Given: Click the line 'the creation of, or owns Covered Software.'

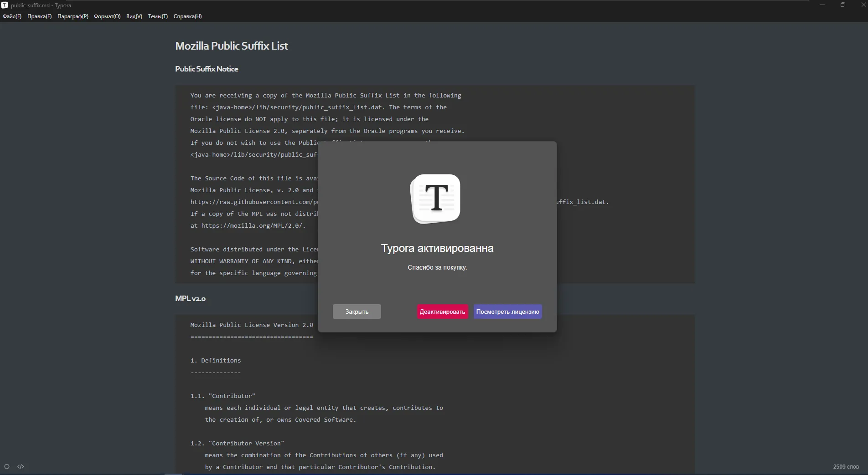Looking at the screenshot, I should pyautogui.click(x=280, y=420).
